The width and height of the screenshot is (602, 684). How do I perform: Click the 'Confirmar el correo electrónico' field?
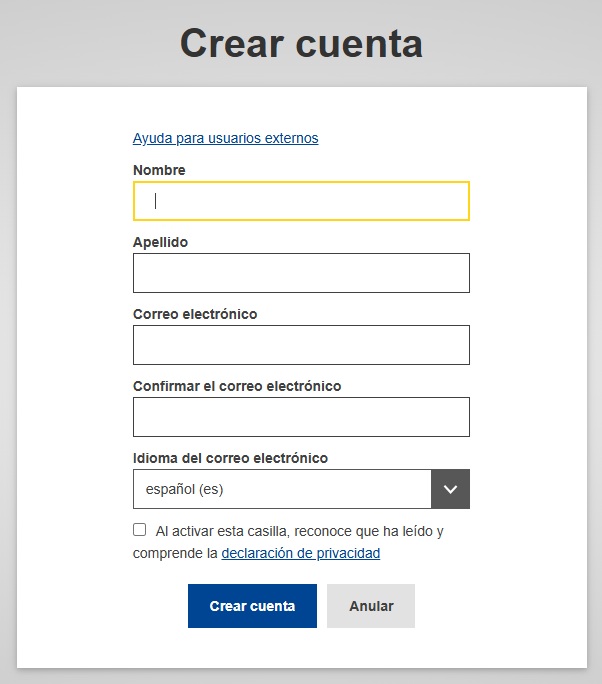[x=301, y=417]
